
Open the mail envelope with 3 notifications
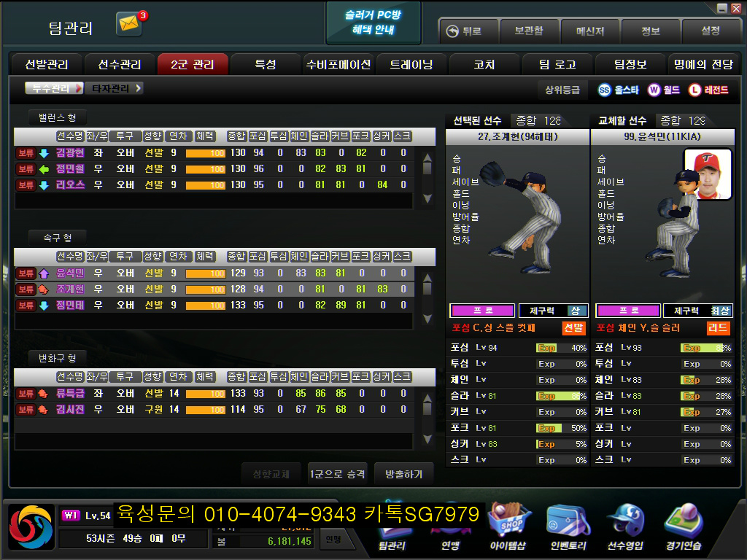tap(129, 25)
